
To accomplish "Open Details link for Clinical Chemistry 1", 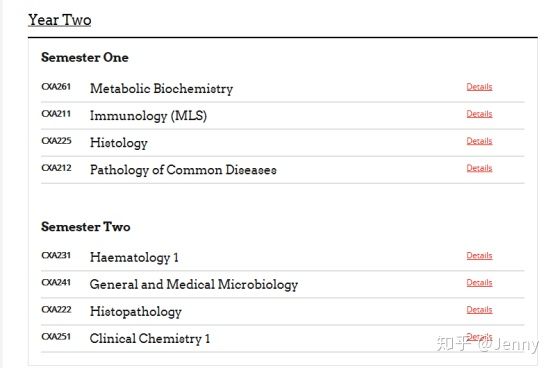I will (479, 336).
